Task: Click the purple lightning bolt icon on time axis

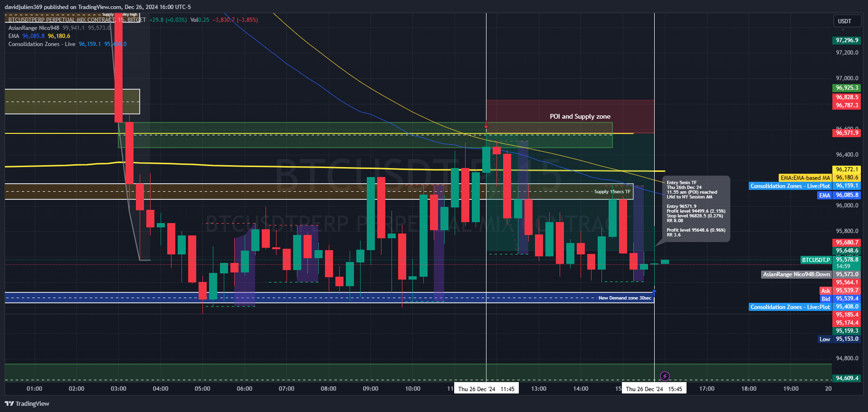Action: (665, 376)
